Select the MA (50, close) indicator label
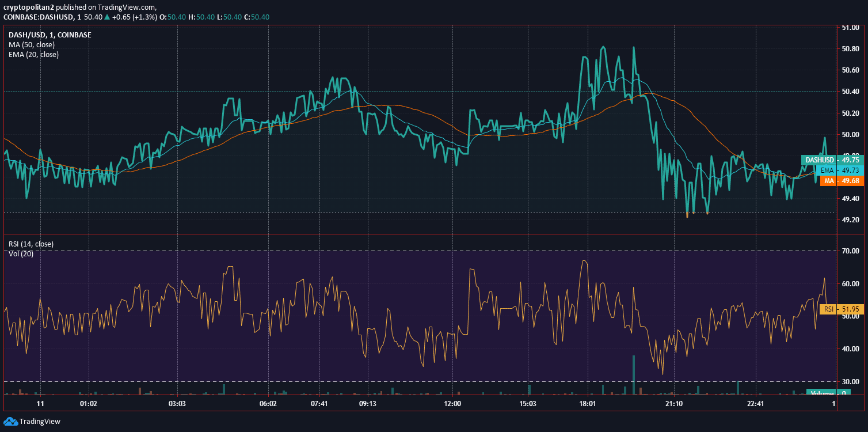The width and height of the screenshot is (868, 432). pyautogui.click(x=32, y=45)
